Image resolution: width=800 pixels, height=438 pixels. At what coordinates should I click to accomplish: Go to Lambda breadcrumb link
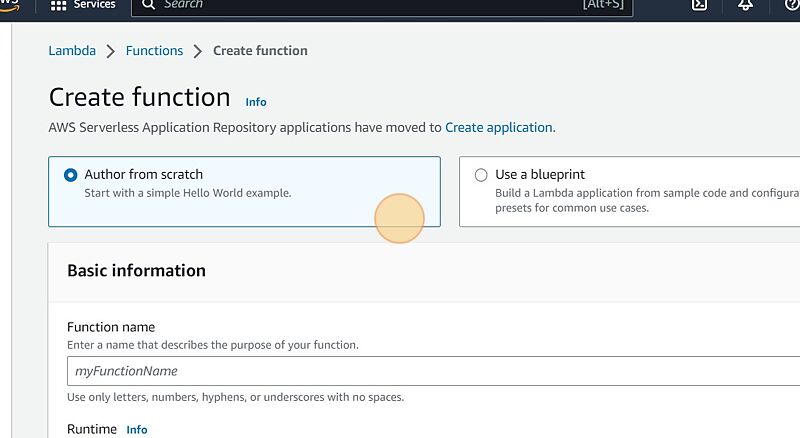[72, 51]
